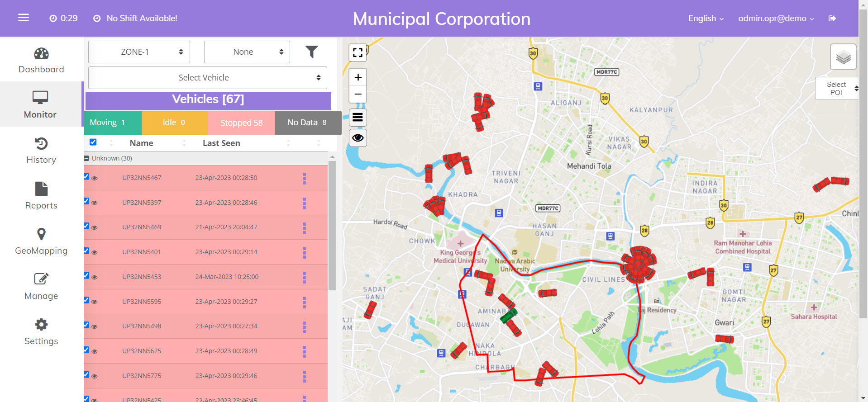
Task: Open Settings in the sidebar
Action: point(41,331)
